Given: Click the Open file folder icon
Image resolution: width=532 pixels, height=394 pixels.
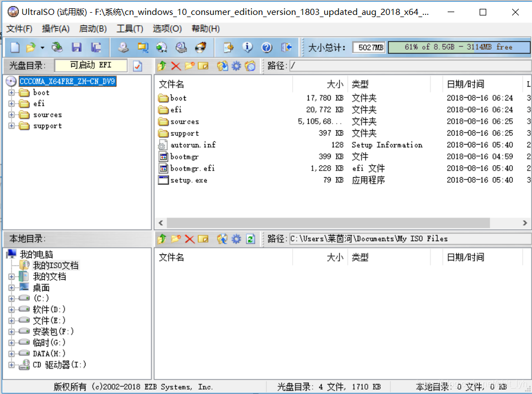Looking at the screenshot, I should click(x=31, y=47).
